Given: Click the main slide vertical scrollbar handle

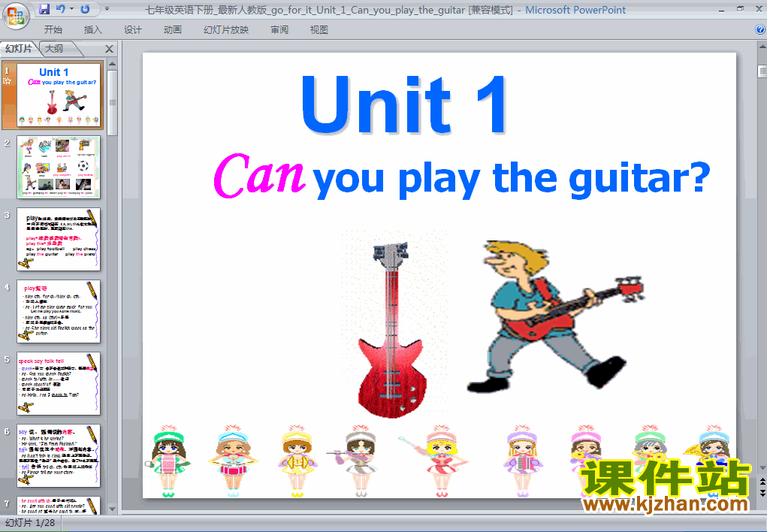Looking at the screenshot, I should click(x=762, y=71).
